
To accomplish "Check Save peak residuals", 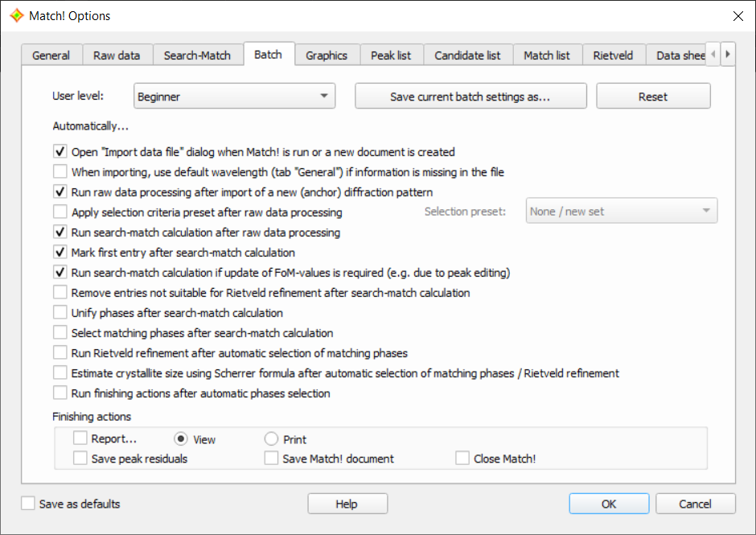I will 80,458.
